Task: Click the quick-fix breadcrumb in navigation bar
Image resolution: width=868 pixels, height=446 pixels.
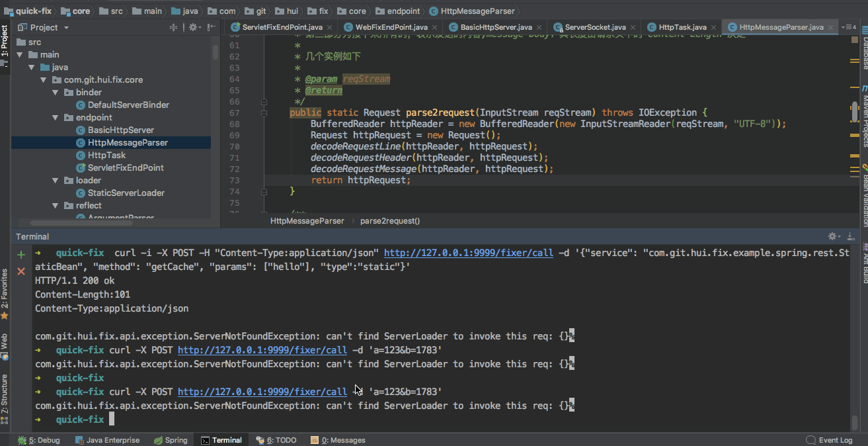Action: [x=28, y=11]
